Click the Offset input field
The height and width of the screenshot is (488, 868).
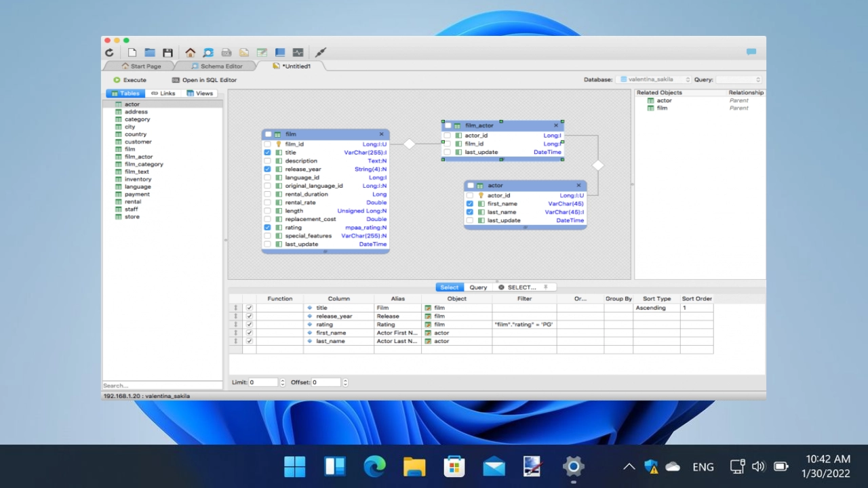[x=325, y=382]
